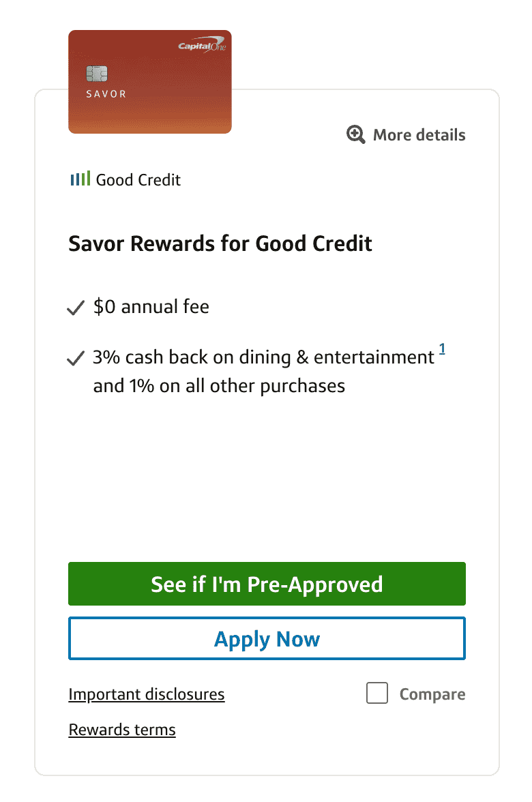532x802 pixels.
Task: Open the Important disclosures link
Action: click(x=147, y=694)
